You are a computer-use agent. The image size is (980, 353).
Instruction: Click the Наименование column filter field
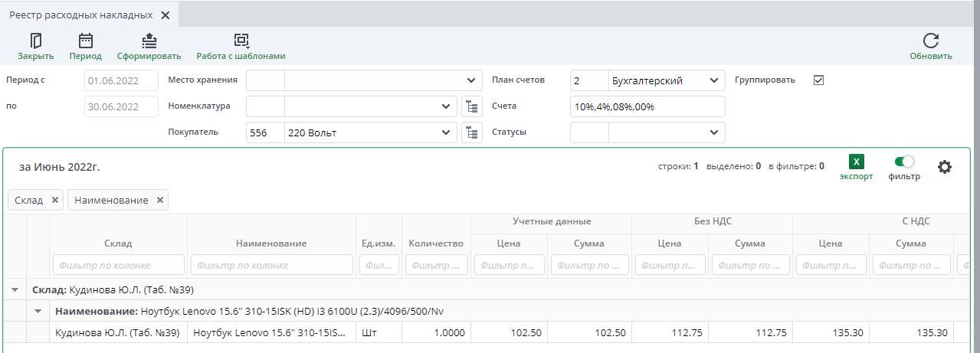tap(271, 265)
